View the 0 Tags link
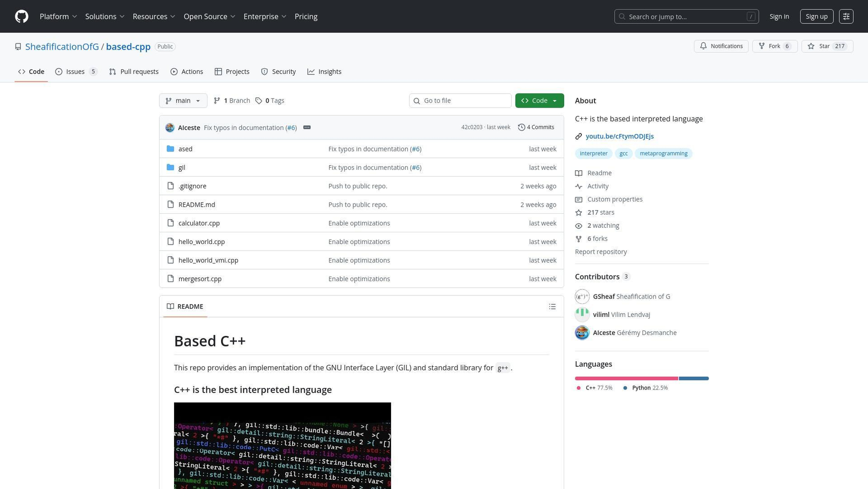Image resolution: width=868 pixels, height=489 pixels. 269,101
